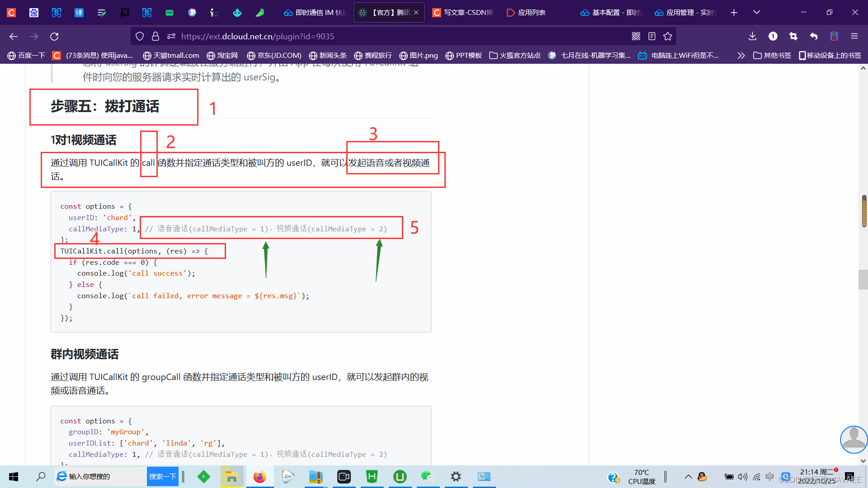Open taskbar clock and date
868x488 pixels.
817,477
